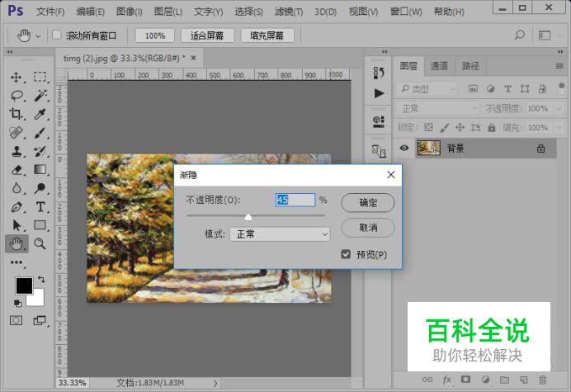Viewport: 571px width, 392px height.
Task: Select the Eraser tool
Action: point(17,170)
